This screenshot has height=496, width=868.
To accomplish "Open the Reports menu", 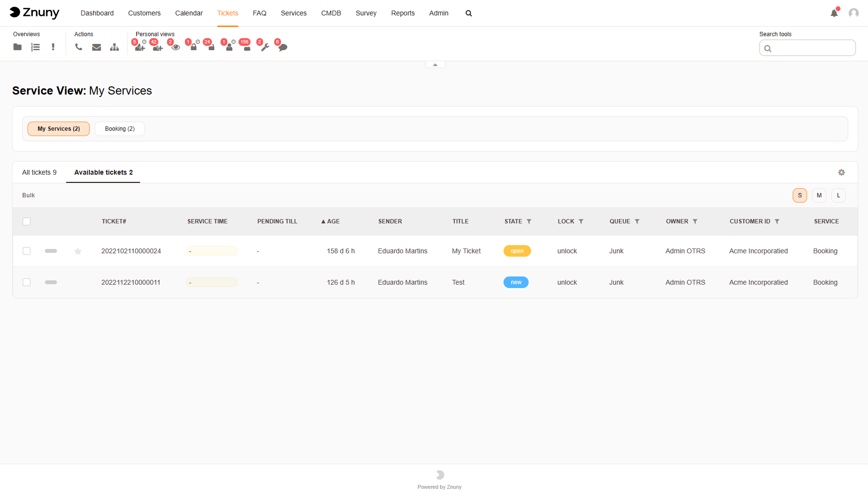I will pos(403,13).
